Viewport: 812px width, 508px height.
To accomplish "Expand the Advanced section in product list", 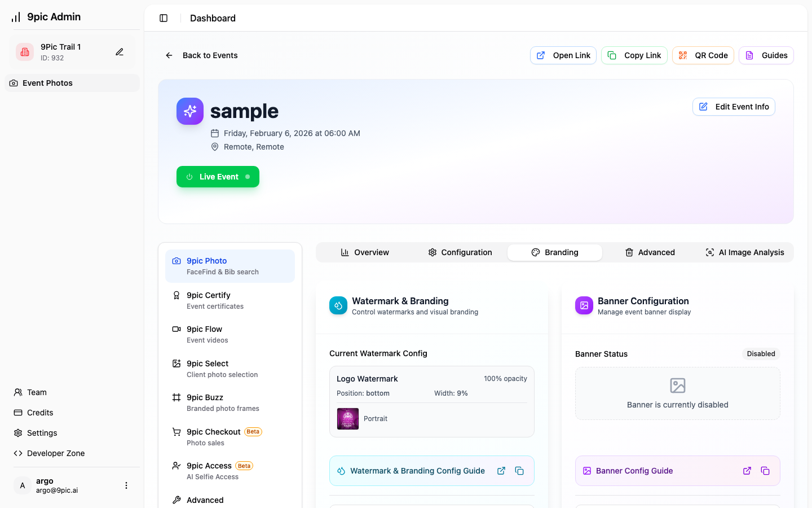I will point(205,500).
